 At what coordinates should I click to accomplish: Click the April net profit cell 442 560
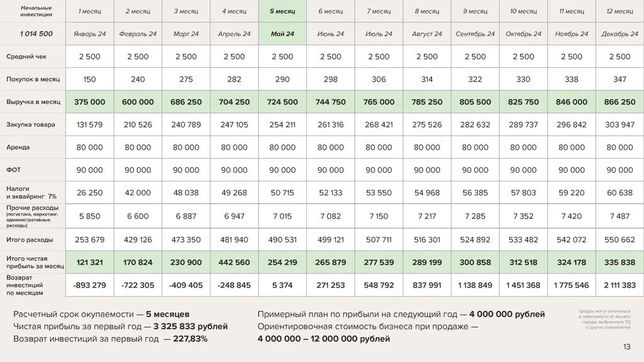pyautogui.click(x=234, y=262)
